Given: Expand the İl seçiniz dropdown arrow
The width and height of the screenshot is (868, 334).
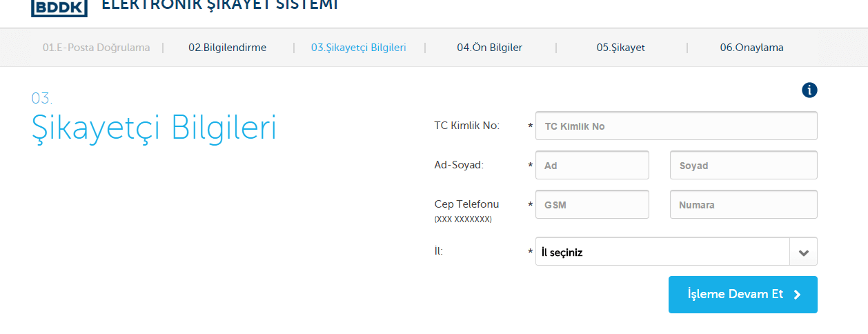Looking at the screenshot, I should tap(803, 252).
